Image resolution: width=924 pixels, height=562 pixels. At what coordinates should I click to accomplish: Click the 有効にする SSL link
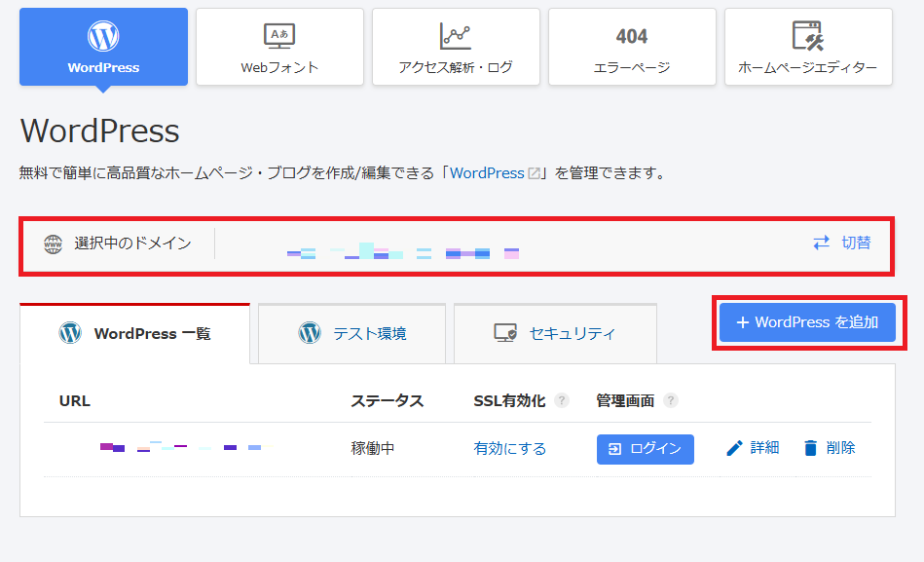pos(510,449)
